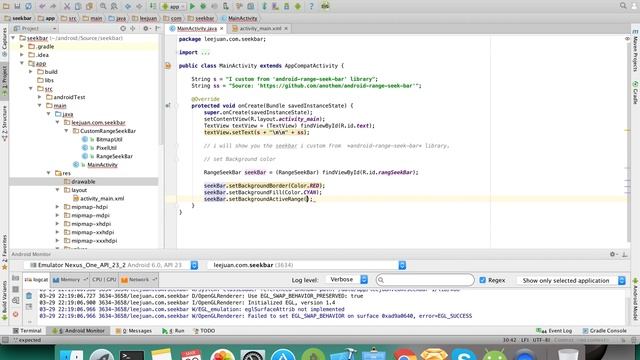Expand the .gradle folder
640x360 pixels.
click(22, 47)
